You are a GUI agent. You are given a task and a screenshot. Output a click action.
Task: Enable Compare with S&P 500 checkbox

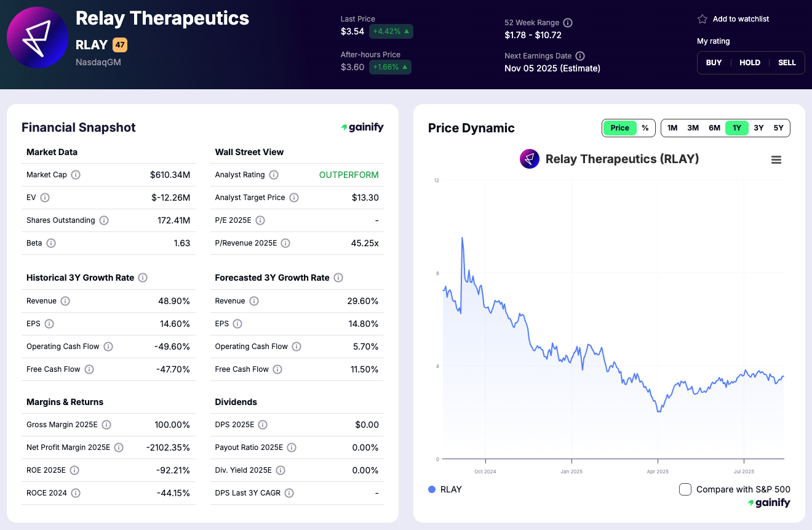coord(685,489)
